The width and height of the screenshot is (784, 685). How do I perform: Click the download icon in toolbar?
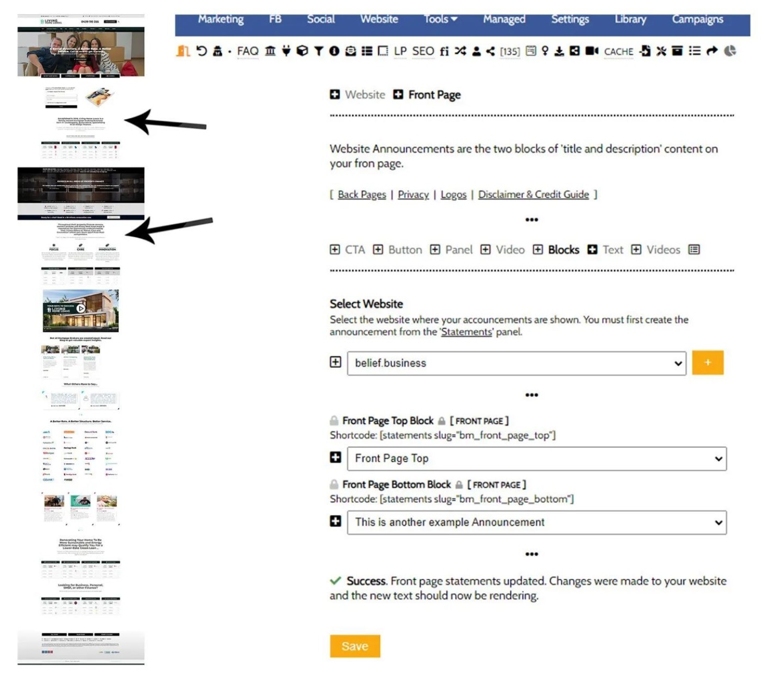tap(559, 51)
